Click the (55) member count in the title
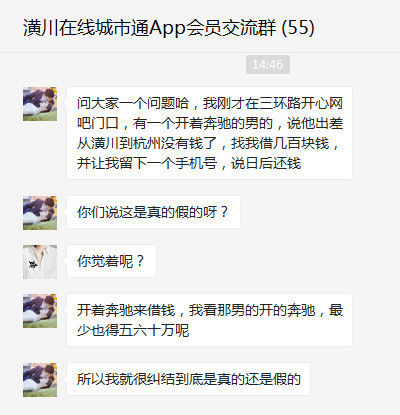Image resolution: width=400 pixels, height=415 pixels. tap(298, 28)
